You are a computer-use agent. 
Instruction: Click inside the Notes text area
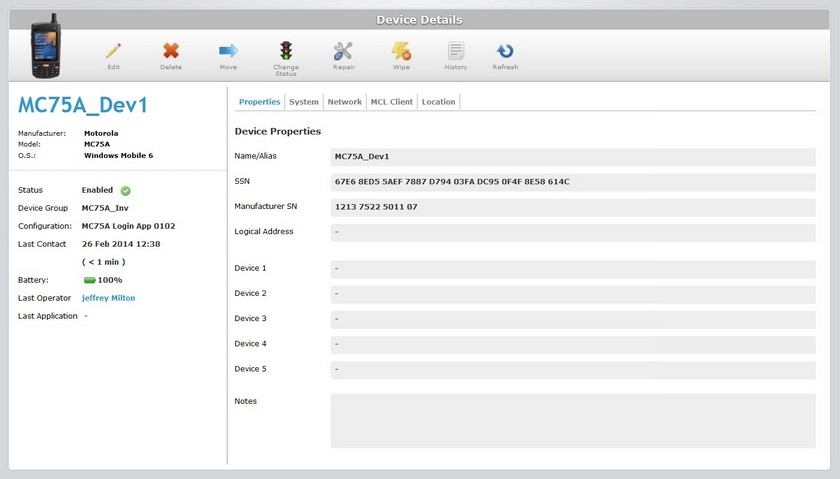click(573, 421)
